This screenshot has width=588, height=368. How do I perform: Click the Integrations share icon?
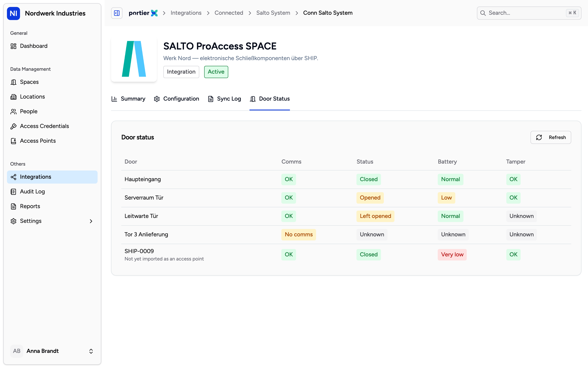pyautogui.click(x=13, y=177)
